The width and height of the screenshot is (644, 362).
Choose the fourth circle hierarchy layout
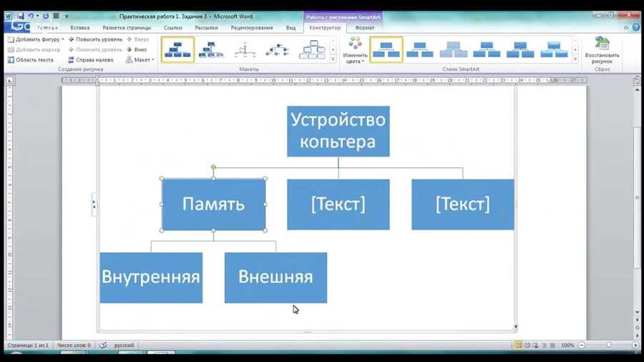[x=278, y=49]
